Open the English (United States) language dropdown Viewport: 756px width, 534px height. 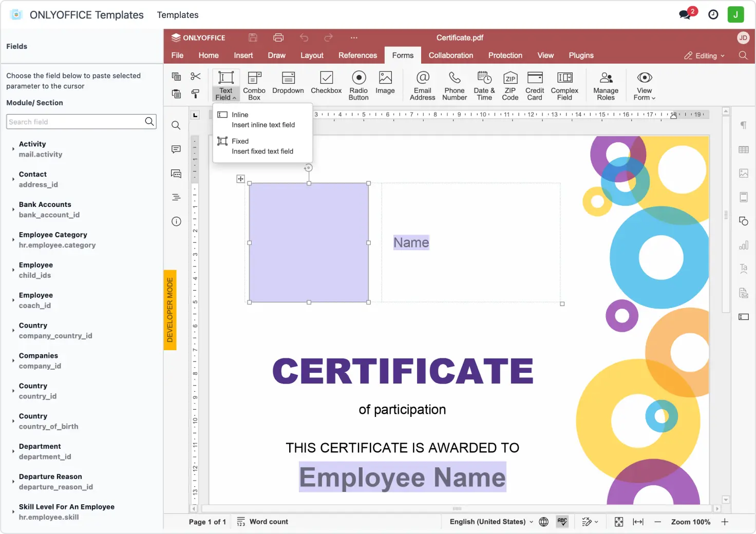[492, 522]
